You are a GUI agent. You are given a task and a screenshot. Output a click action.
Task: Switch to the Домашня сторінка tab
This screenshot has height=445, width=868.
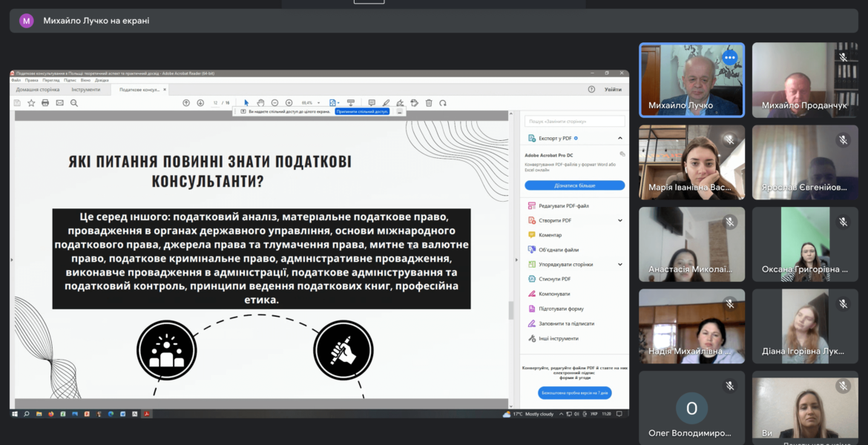point(38,89)
